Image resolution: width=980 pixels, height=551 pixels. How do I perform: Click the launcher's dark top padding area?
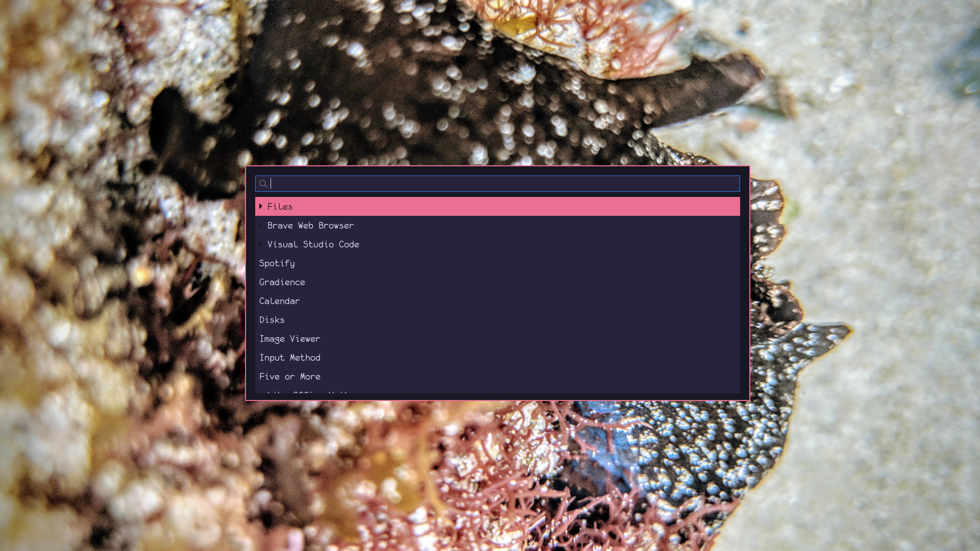(498, 171)
